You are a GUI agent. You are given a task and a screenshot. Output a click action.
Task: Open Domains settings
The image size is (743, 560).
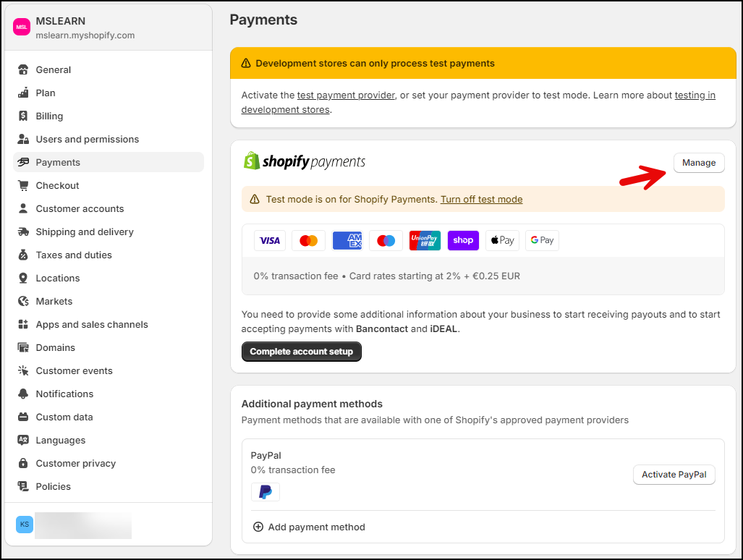pyautogui.click(x=109, y=348)
